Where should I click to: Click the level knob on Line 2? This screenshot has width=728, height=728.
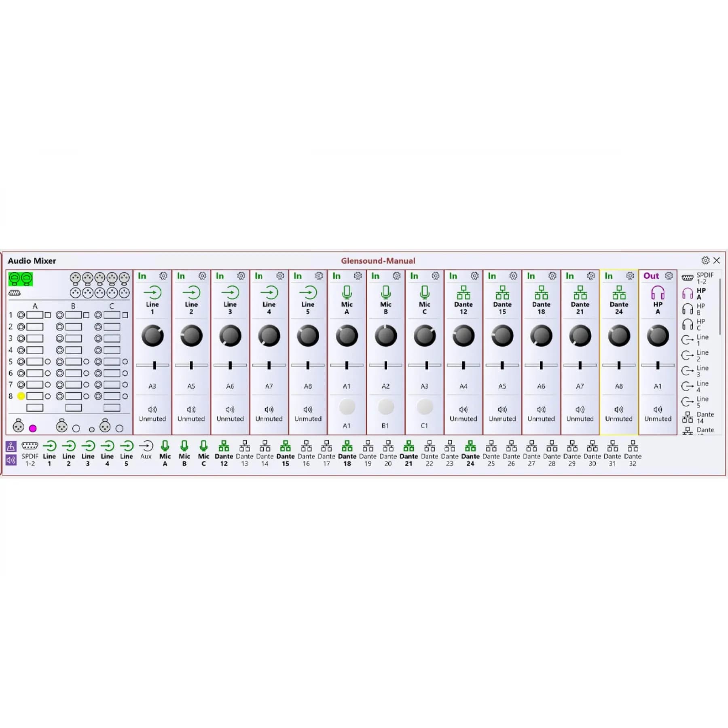[x=191, y=336]
